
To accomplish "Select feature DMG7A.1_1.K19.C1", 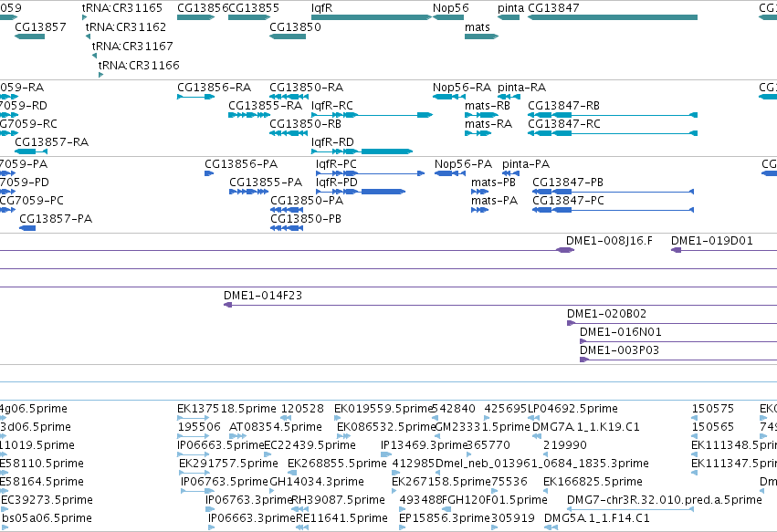I will 537,436.
